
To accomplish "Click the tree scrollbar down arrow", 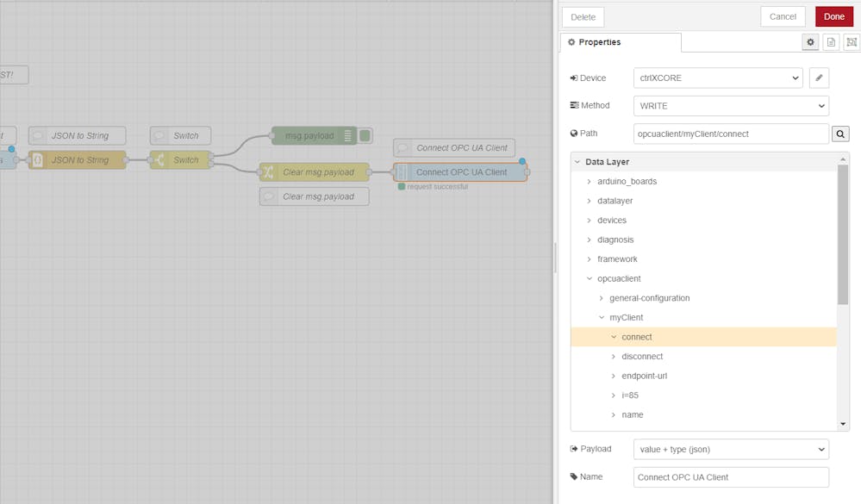I will coord(843,424).
